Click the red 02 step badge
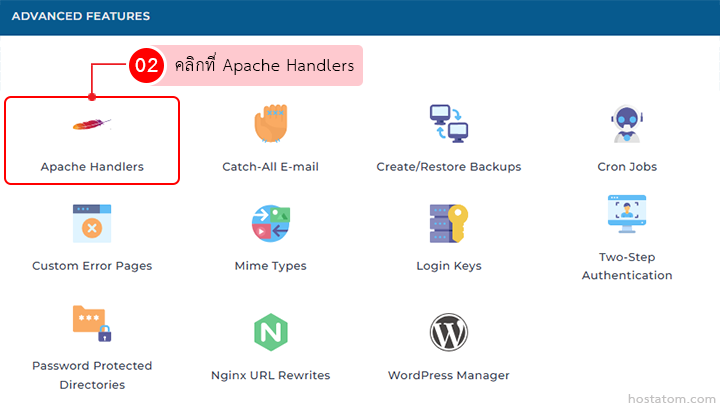720x407 pixels. [146, 66]
